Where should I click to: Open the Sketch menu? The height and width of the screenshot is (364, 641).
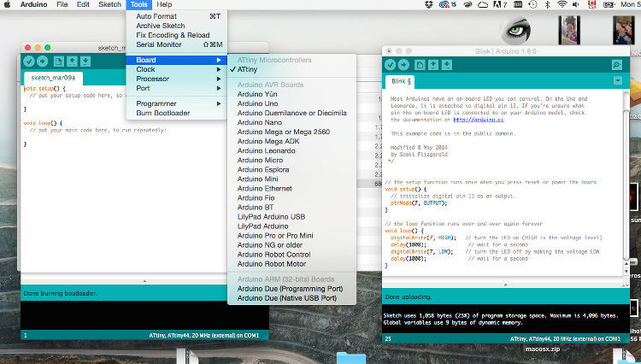109,4
